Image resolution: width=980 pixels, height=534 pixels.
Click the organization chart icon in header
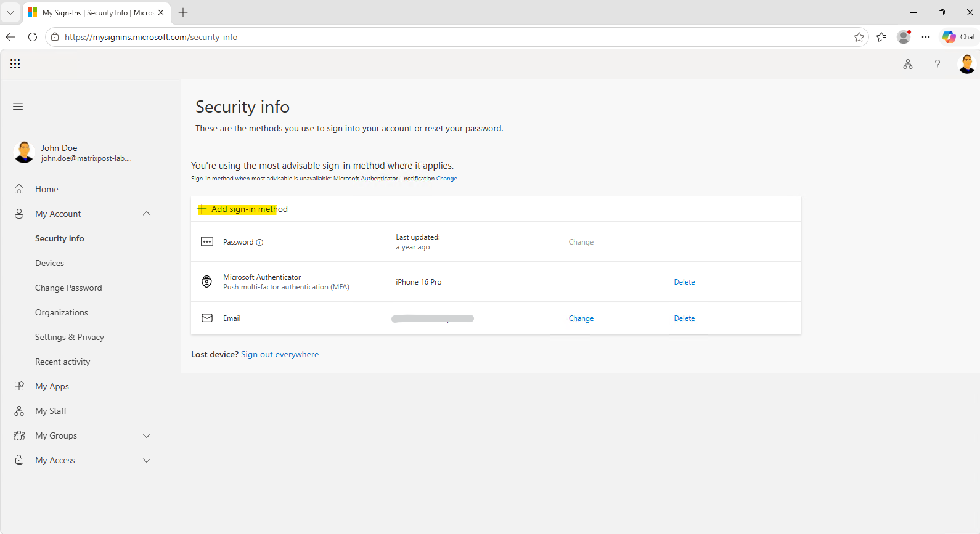pyautogui.click(x=908, y=64)
